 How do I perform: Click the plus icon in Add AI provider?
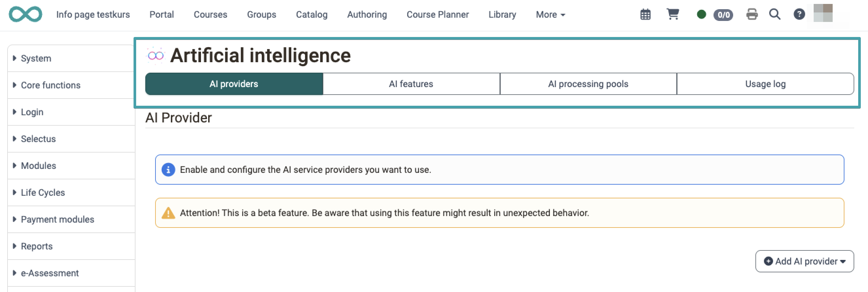tap(768, 261)
